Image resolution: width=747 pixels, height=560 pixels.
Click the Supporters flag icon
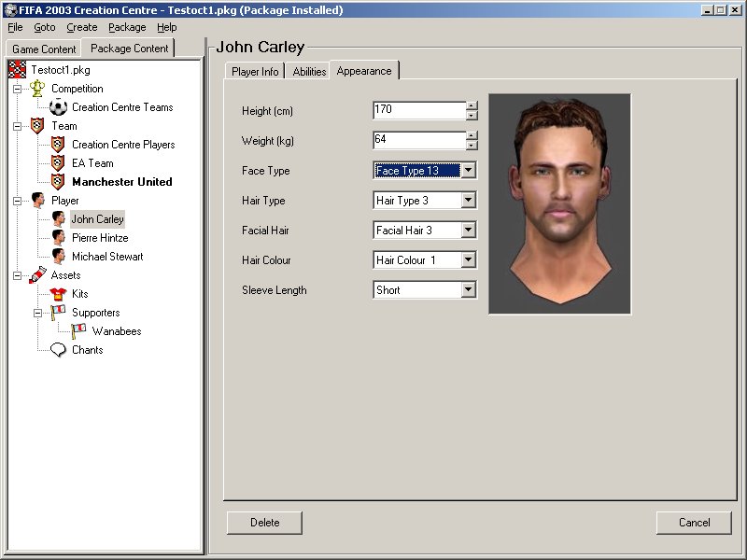pyautogui.click(x=58, y=313)
